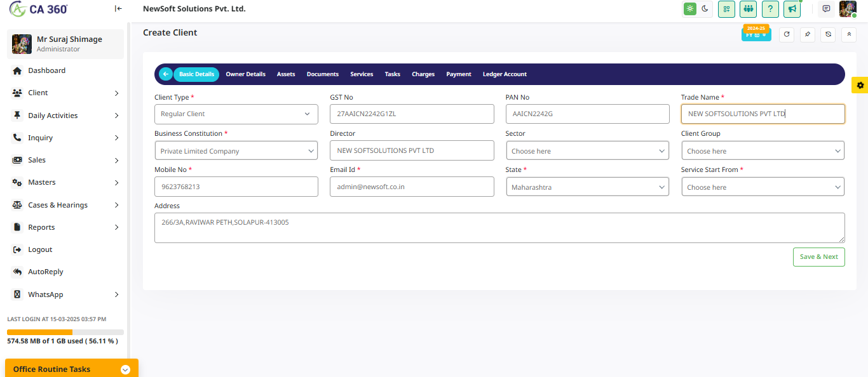868x377 pixels.
Task: Click the pin icon
Action: click(807, 34)
